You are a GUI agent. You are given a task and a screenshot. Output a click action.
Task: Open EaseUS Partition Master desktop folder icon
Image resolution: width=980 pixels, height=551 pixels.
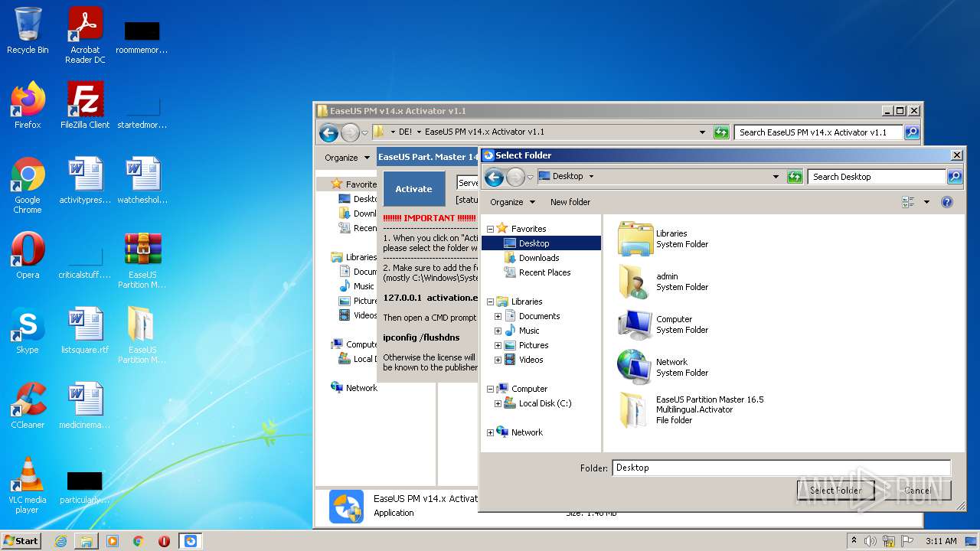142,335
